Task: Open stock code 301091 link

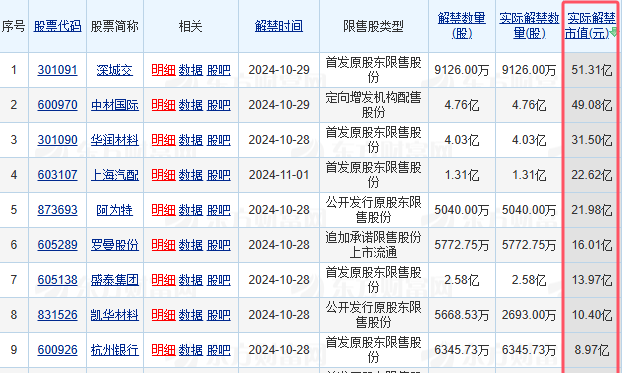Action: point(58,70)
